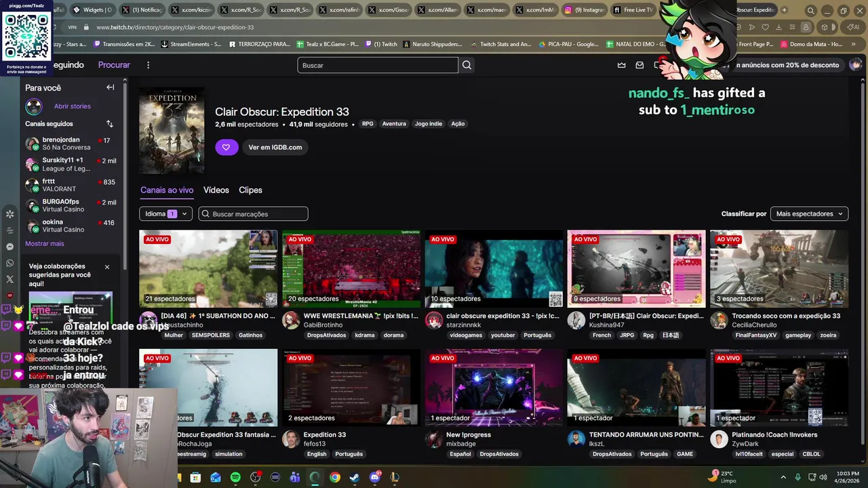Open starzinnnkk stream thumbnail
The image size is (868, 488).
[x=494, y=269]
